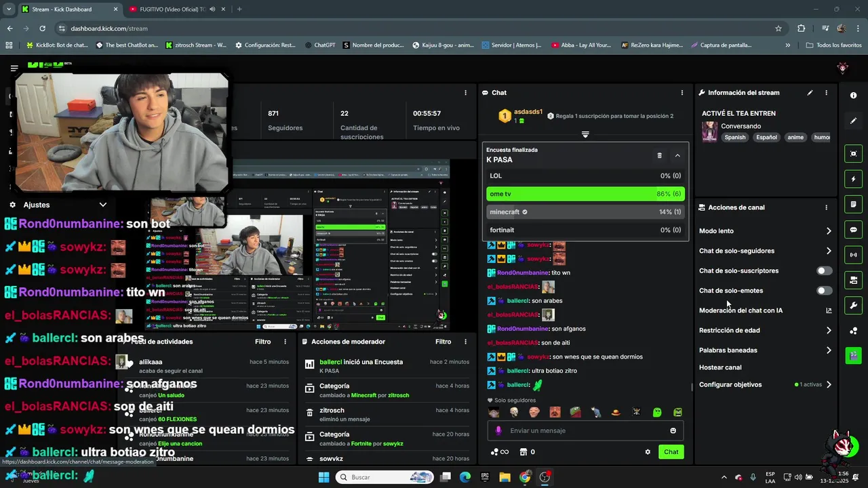Open ChatGPT bookmark
This screenshot has height=488, width=868.
pyautogui.click(x=319, y=45)
